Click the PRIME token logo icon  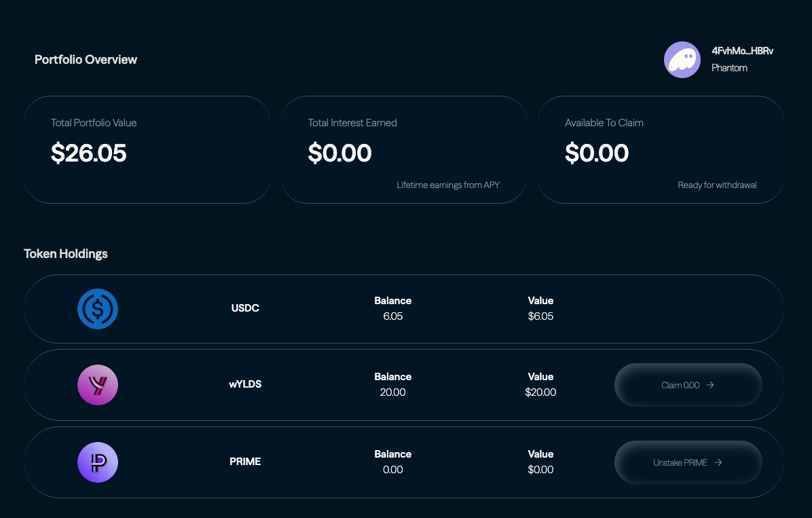pos(98,462)
